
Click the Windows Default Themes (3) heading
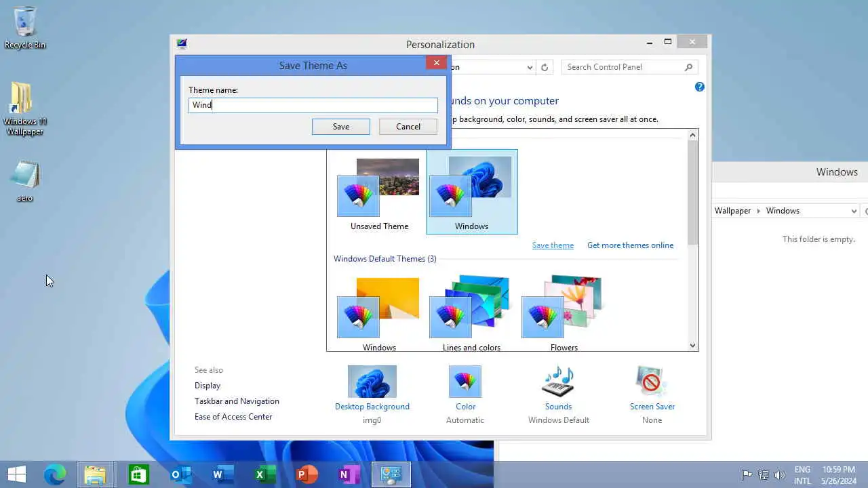(x=384, y=259)
